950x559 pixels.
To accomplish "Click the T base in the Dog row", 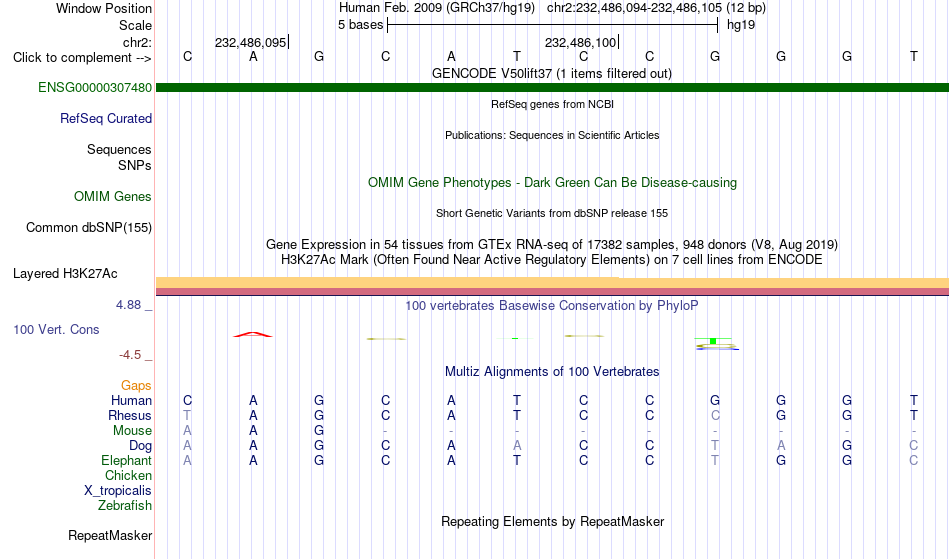I will pyautogui.click(x=715, y=446).
